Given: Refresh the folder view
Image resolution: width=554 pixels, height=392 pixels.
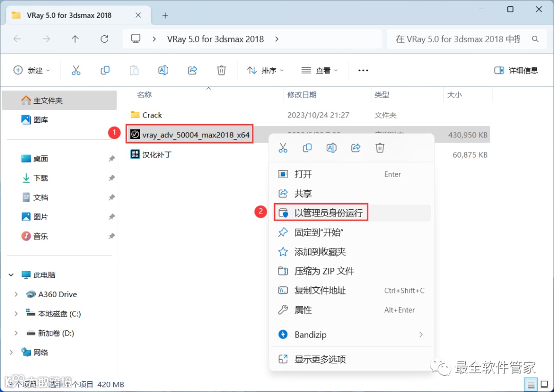Looking at the screenshot, I should coord(104,39).
